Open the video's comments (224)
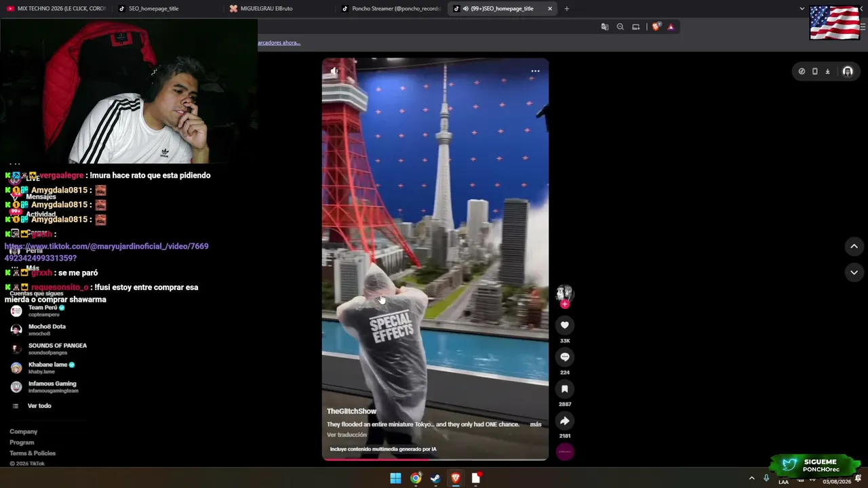This screenshot has height=488, width=868. pos(564,357)
